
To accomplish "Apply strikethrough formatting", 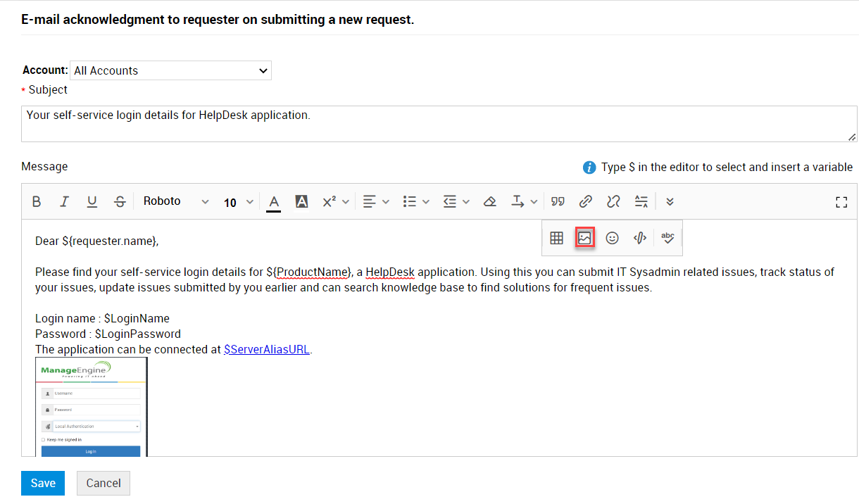I will [120, 202].
